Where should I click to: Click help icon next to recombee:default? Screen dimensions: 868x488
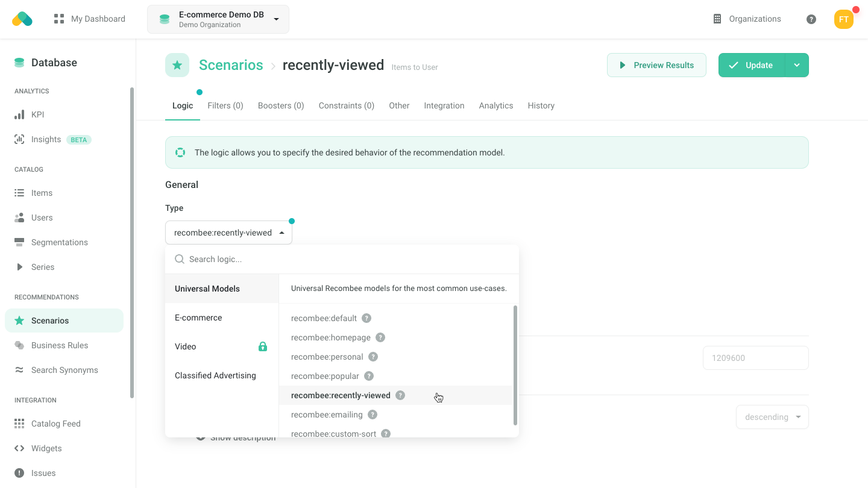pyautogui.click(x=366, y=318)
